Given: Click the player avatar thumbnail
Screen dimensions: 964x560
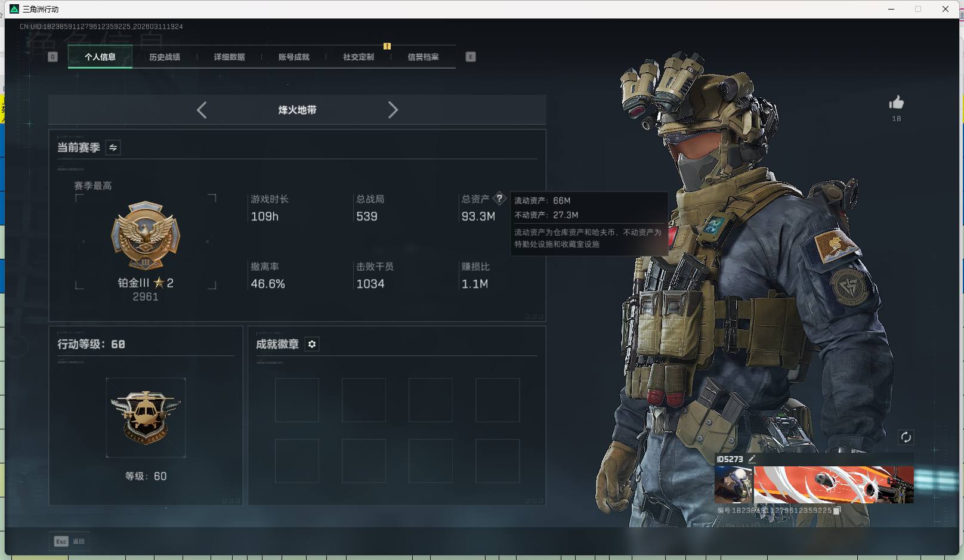Looking at the screenshot, I should tap(734, 485).
